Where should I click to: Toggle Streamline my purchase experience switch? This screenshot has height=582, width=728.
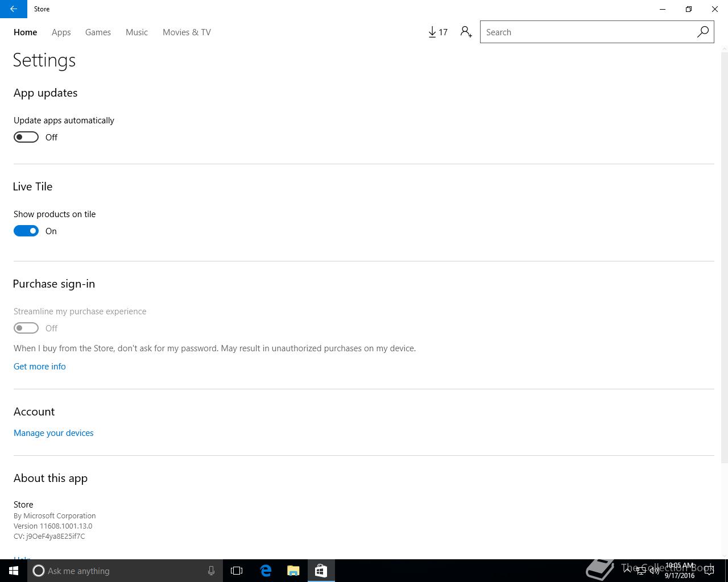coord(26,328)
